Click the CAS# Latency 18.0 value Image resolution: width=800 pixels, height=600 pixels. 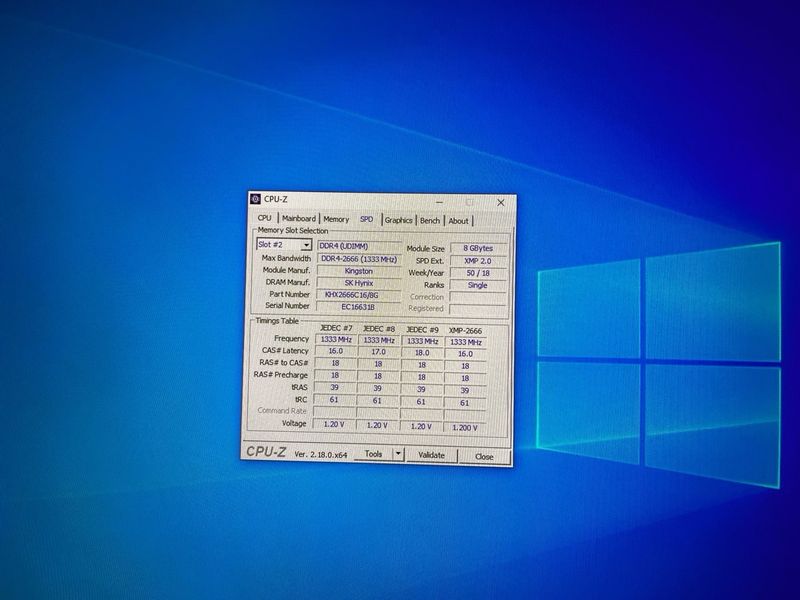coord(421,353)
